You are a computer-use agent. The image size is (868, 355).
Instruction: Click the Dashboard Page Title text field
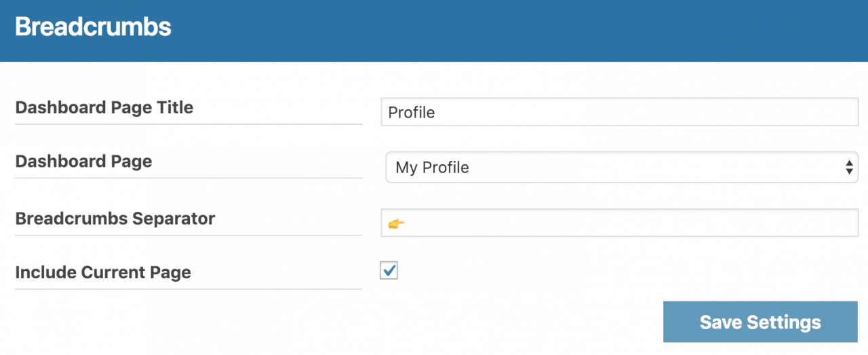619,112
